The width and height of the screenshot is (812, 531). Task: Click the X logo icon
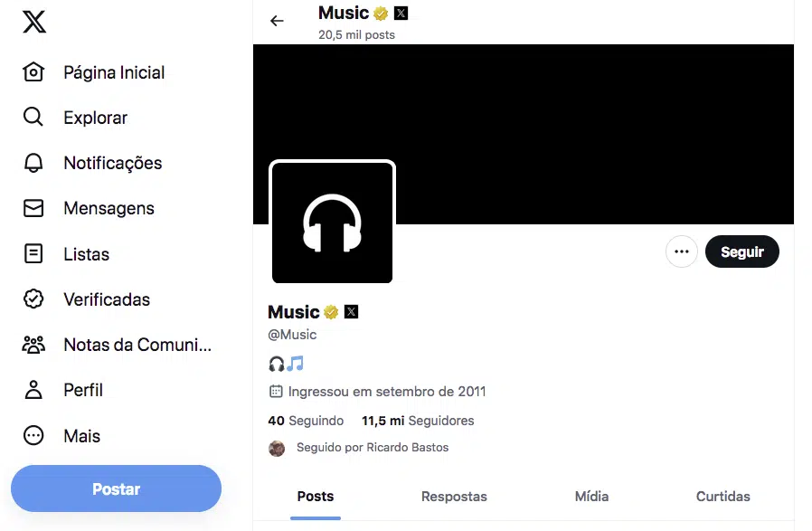[34, 22]
